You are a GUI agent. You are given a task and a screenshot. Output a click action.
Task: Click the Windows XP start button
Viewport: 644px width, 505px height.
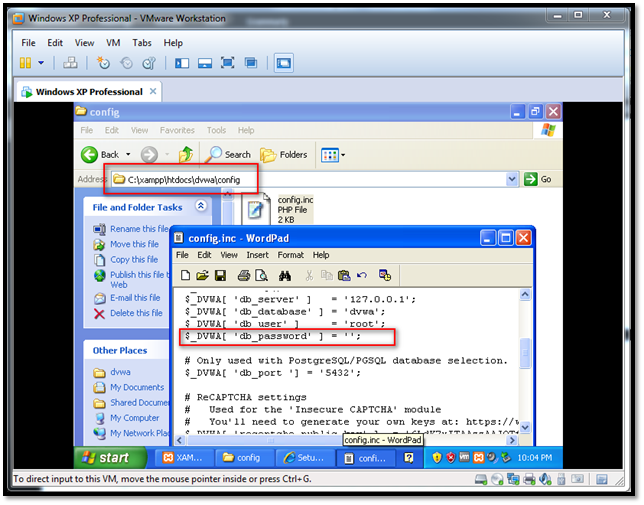coord(104,458)
